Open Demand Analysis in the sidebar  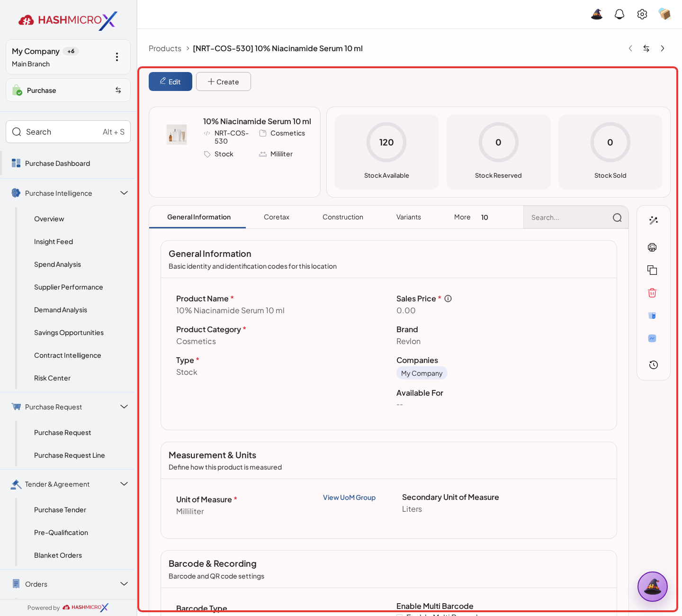[61, 310]
